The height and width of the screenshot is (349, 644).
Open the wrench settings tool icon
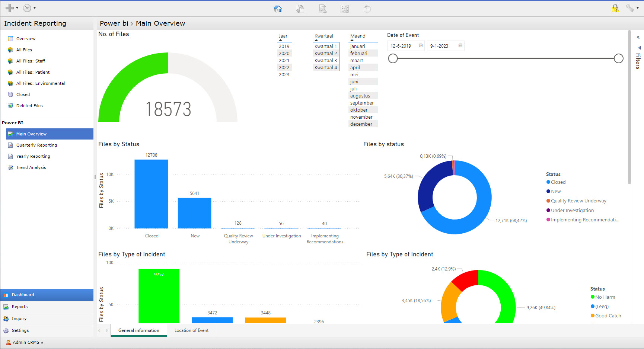tap(630, 8)
